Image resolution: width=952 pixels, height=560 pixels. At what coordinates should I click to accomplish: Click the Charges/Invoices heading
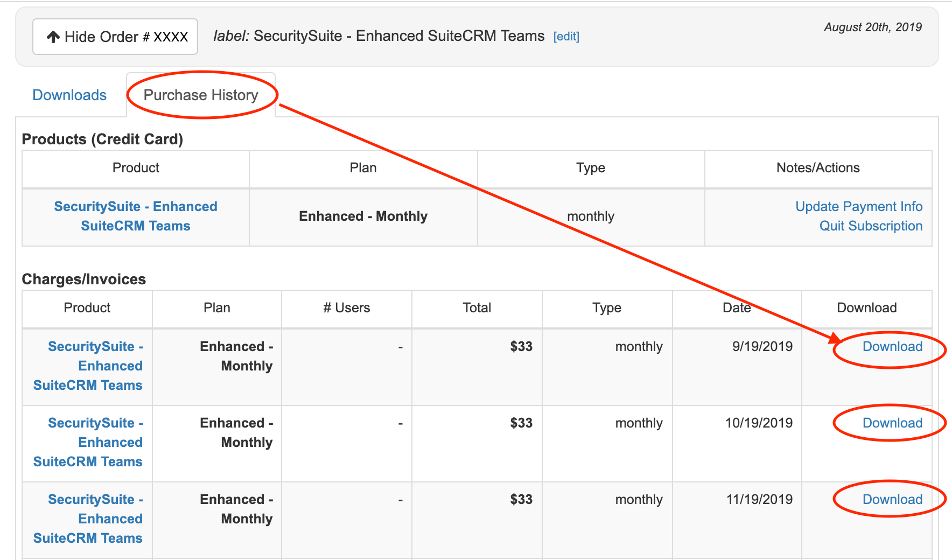tap(84, 279)
